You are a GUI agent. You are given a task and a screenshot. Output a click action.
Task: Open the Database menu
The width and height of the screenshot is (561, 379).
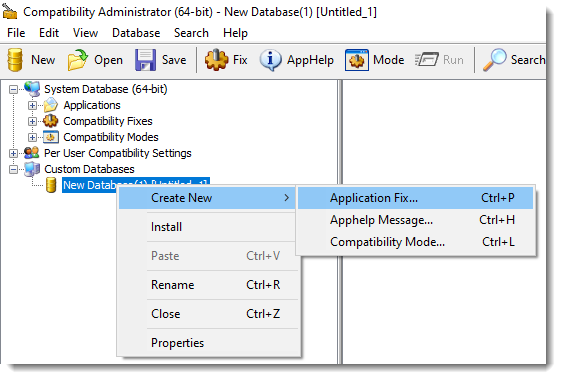pos(136,33)
